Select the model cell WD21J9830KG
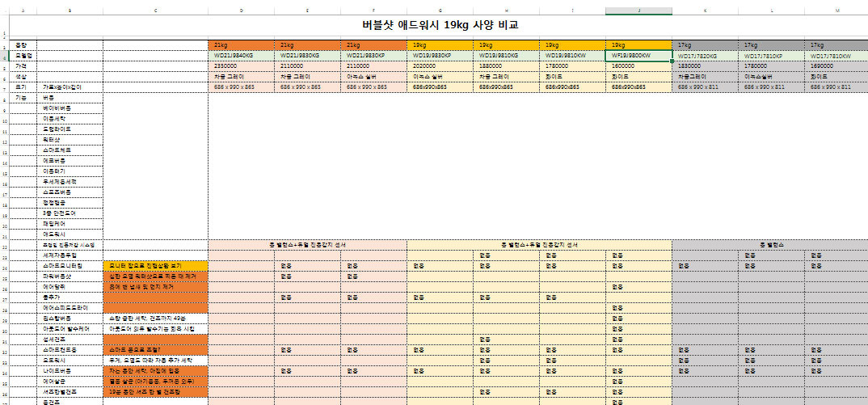The image size is (868, 405). pyautogui.click(x=307, y=56)
